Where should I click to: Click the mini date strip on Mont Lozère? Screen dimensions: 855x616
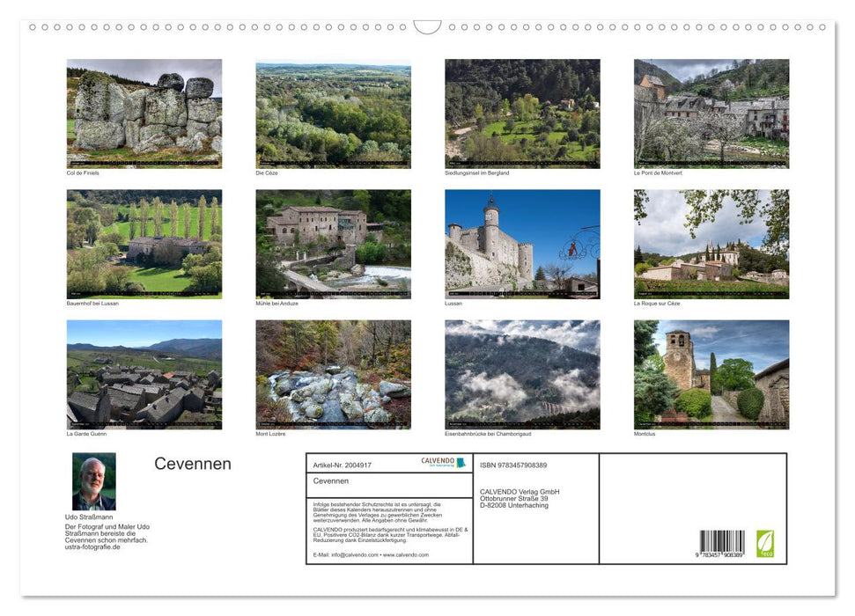click(333, 424)
